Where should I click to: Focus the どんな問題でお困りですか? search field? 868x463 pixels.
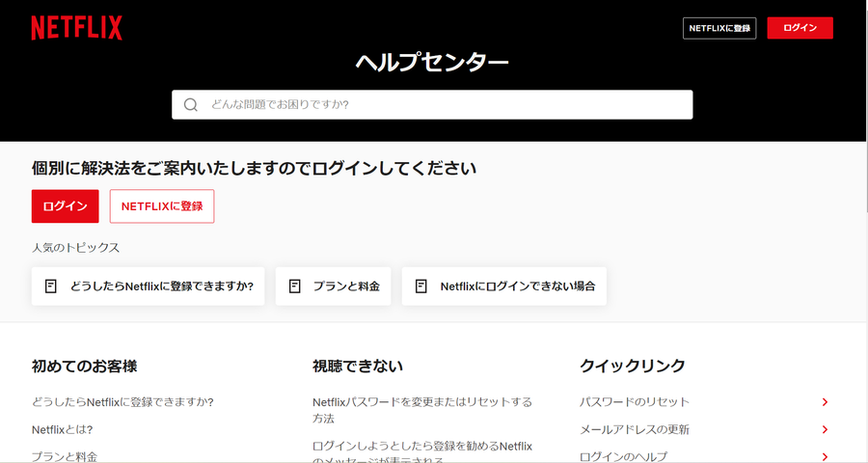(x=432, y=105)
